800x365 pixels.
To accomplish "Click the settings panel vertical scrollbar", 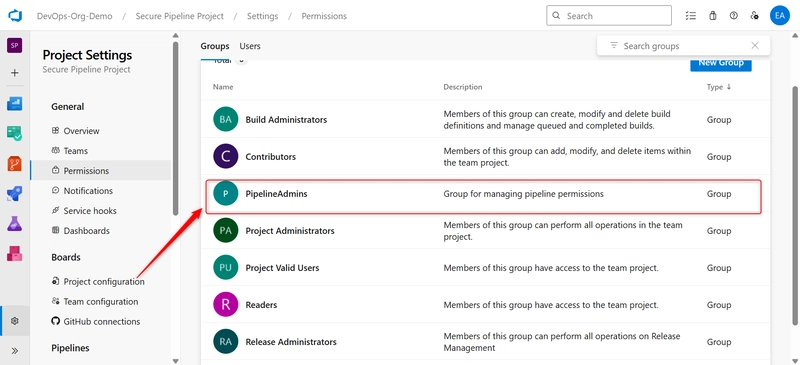I will (176, 128).
